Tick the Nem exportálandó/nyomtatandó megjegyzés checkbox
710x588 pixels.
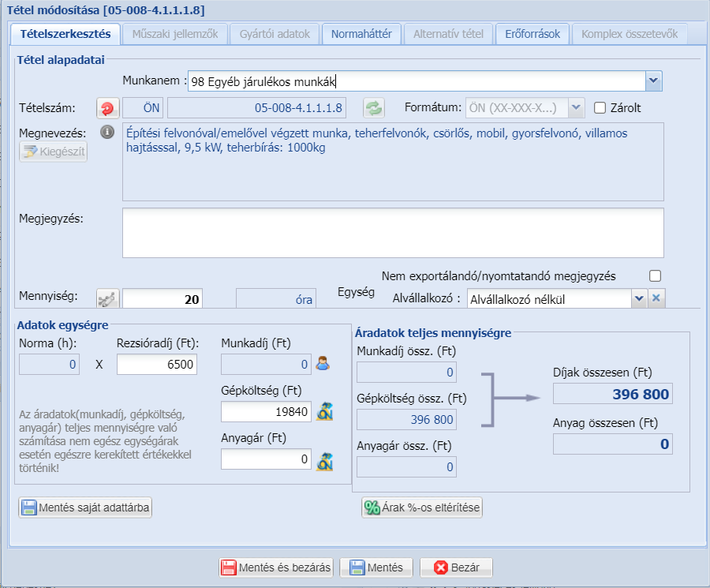[x=654, y=276]
